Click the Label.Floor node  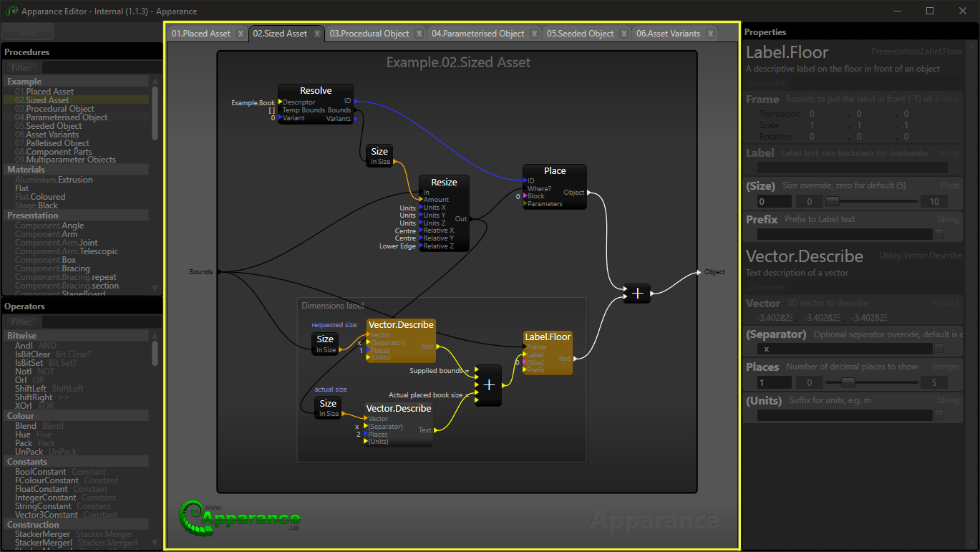pos(548,337)
